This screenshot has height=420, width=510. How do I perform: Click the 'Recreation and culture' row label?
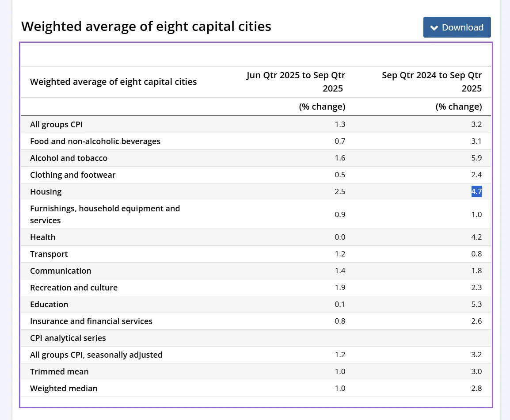(74, 288)
